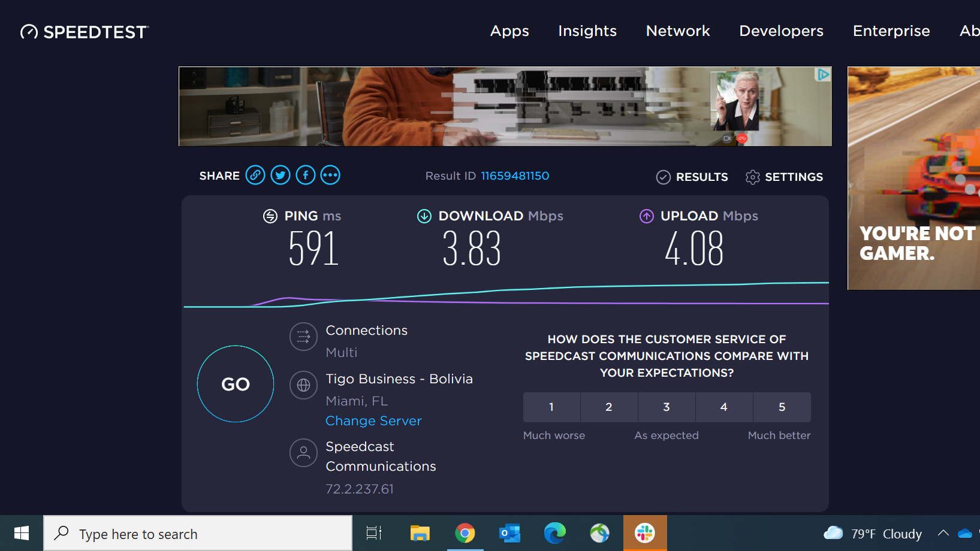Screen dimensions: 980x551
Task: Open result ID 11659481150 link
Action: (x=515, y=176)
